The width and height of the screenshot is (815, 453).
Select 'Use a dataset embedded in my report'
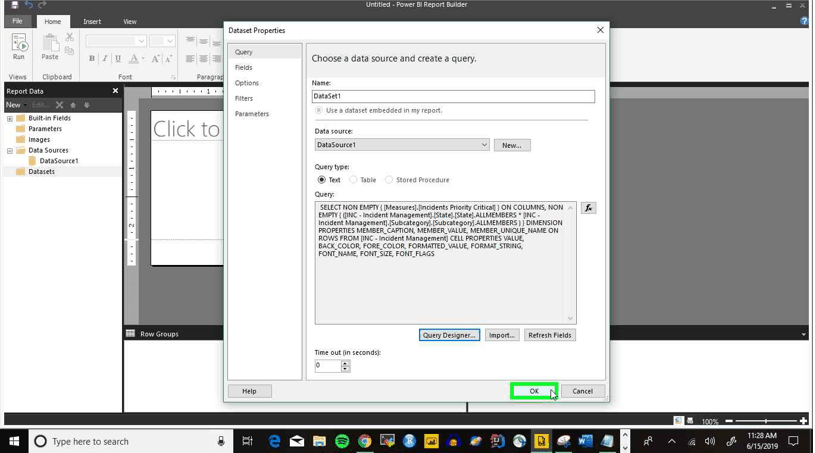(x=319, y=110)
